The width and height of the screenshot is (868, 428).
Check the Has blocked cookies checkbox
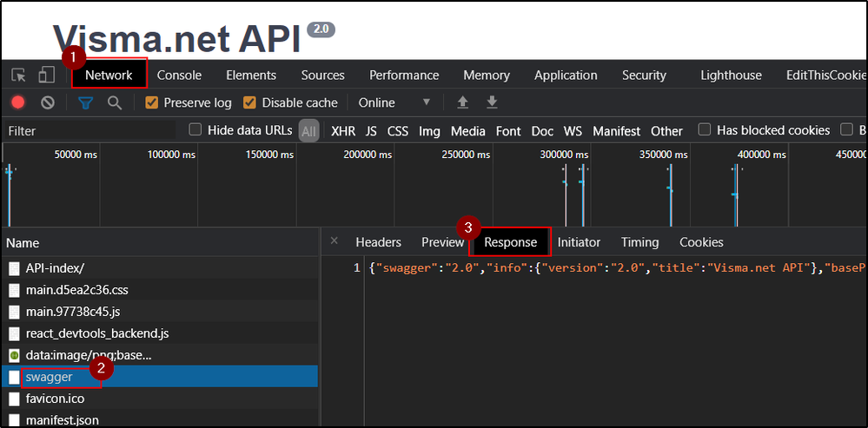click(x=705, y=130)
